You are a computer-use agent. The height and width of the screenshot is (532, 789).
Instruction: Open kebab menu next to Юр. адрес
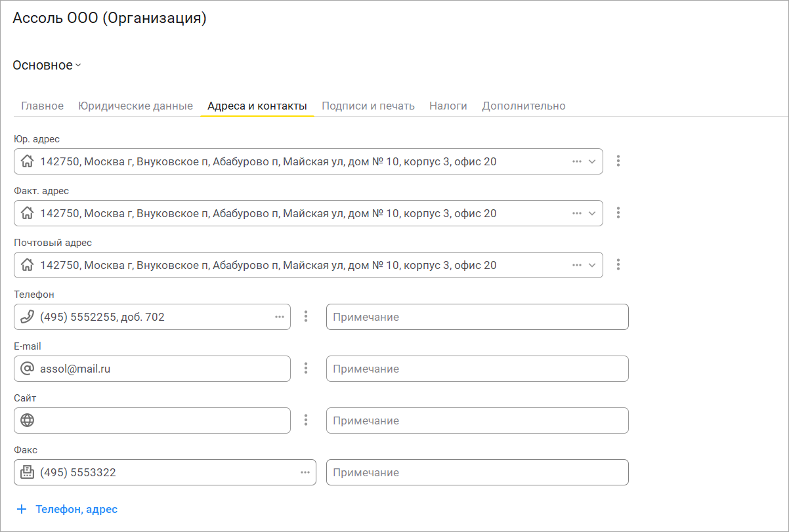pyautogui.click(x=618, y=161)
